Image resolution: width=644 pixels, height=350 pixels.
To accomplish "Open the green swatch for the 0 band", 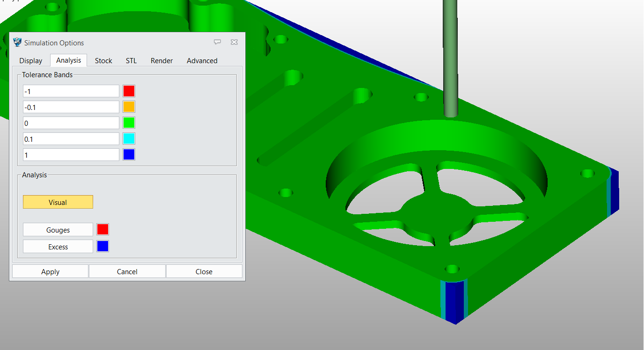I will click(x=129, y=123).
